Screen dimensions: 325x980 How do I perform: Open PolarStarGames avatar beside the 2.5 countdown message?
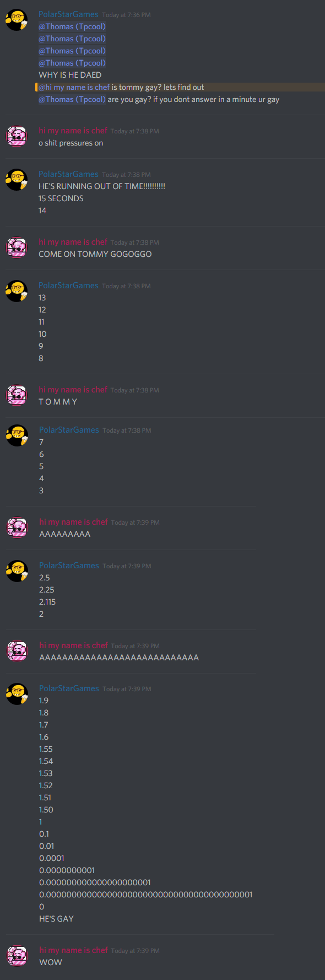(17, 571)
